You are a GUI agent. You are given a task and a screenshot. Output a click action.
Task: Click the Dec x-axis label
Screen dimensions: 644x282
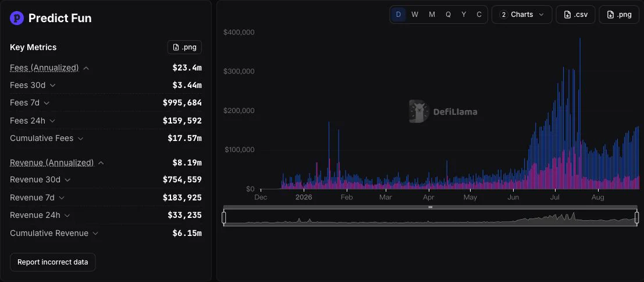(261, 198)
